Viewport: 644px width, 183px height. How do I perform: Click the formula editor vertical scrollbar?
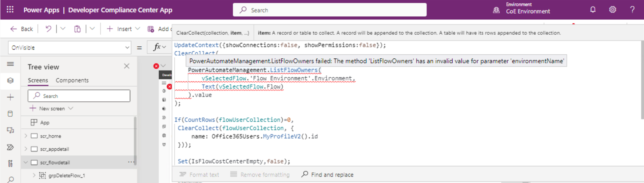(642, 80)
